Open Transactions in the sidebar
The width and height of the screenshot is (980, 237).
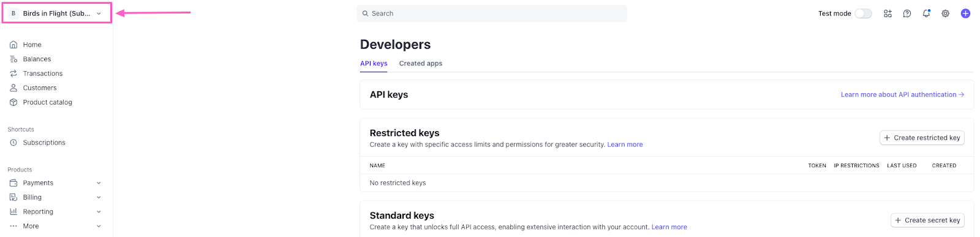(43, 73)
